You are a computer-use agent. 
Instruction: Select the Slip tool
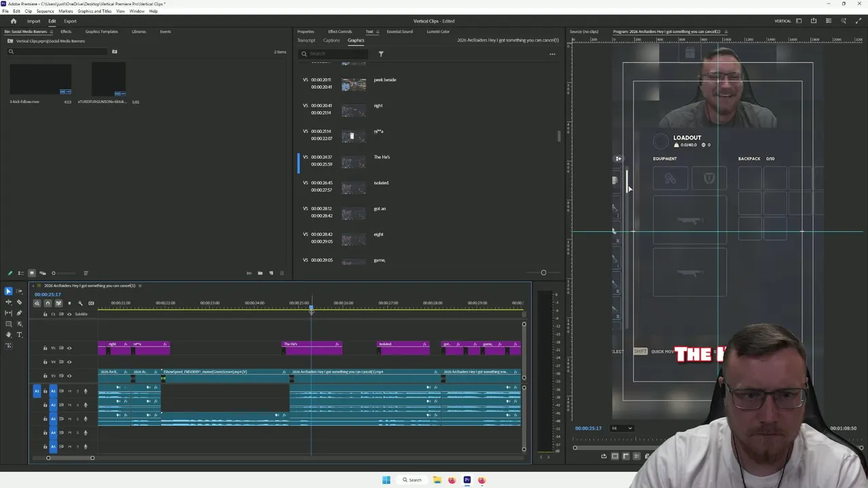(x=8, y=312)
